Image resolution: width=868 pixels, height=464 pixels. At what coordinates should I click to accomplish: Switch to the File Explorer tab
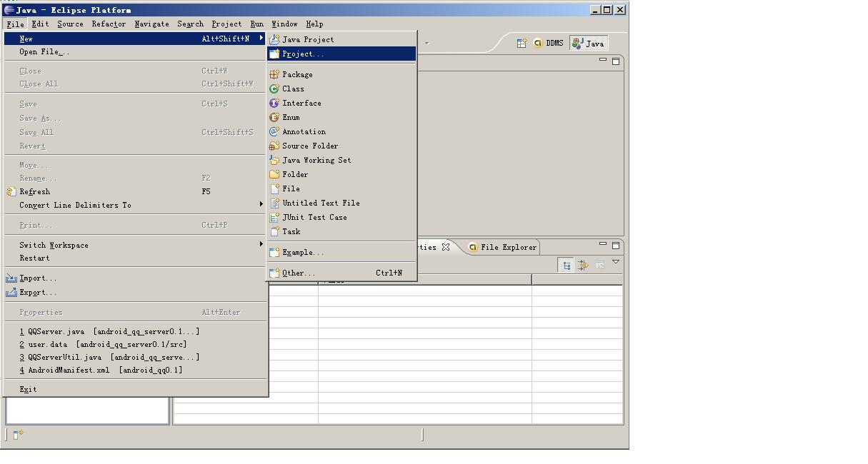(x=502, y=247)
